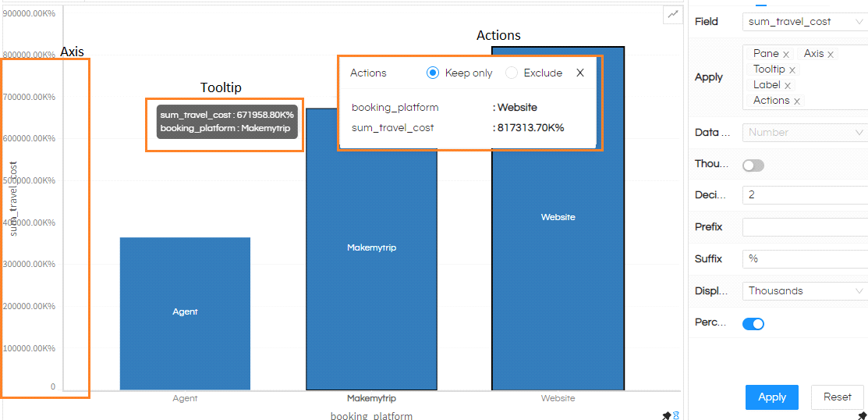The image size is (868, 420).
Task: Enable the Thousand separator toggle
Action: tap(753, 166)
